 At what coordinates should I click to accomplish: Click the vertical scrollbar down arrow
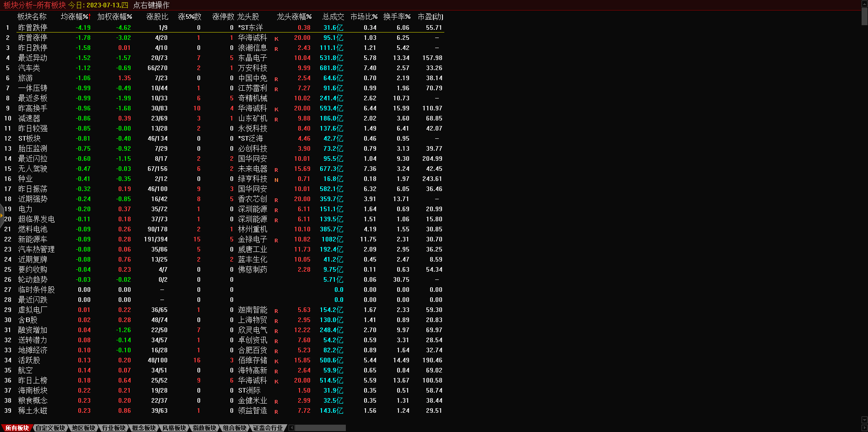pos(864,420)
